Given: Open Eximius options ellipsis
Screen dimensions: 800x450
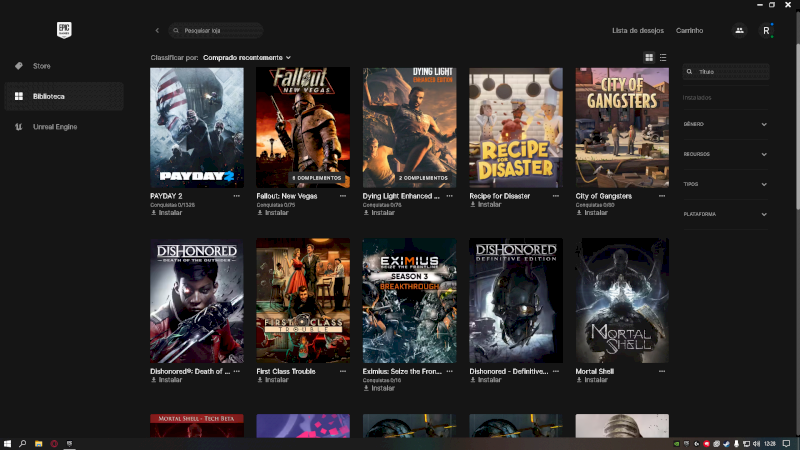Looking at the screenshot, I should coord(449,371).
